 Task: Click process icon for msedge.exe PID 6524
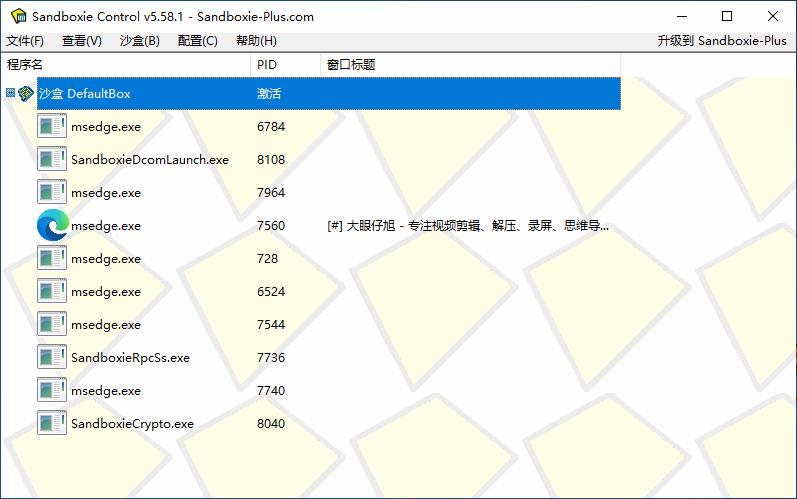(52, 291)
